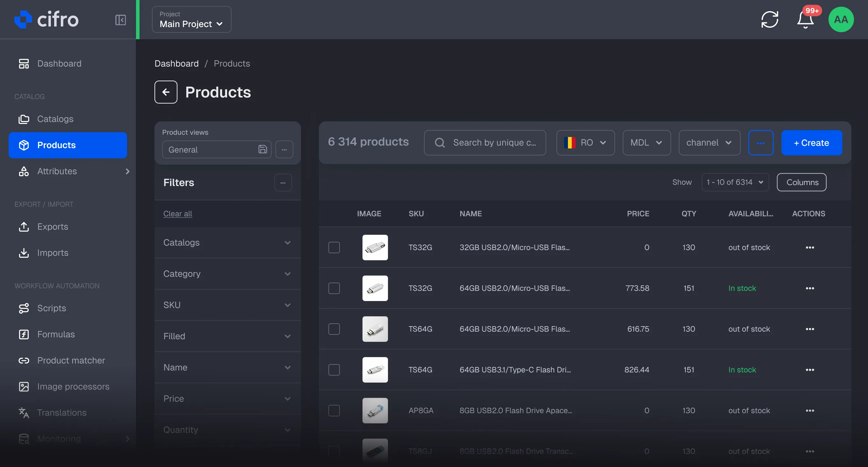
Task: Open notifications bell with 99+ badge
Action: click(x=805, y=19)
